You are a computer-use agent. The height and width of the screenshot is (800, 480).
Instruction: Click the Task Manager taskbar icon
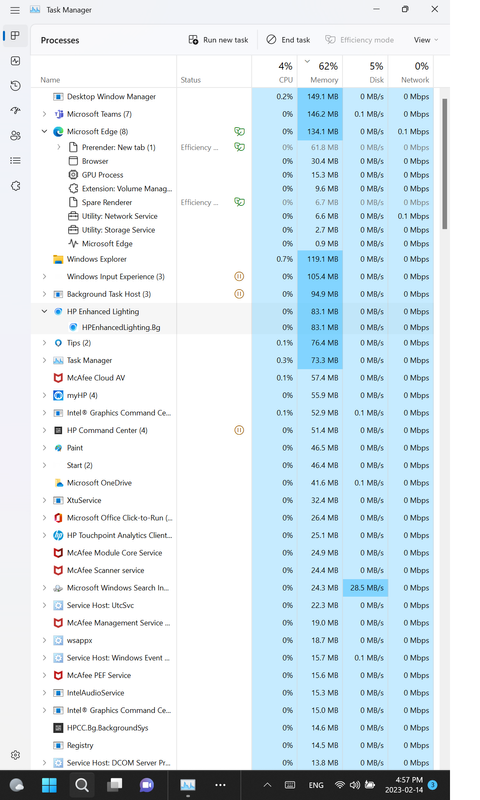click(188, 785)
